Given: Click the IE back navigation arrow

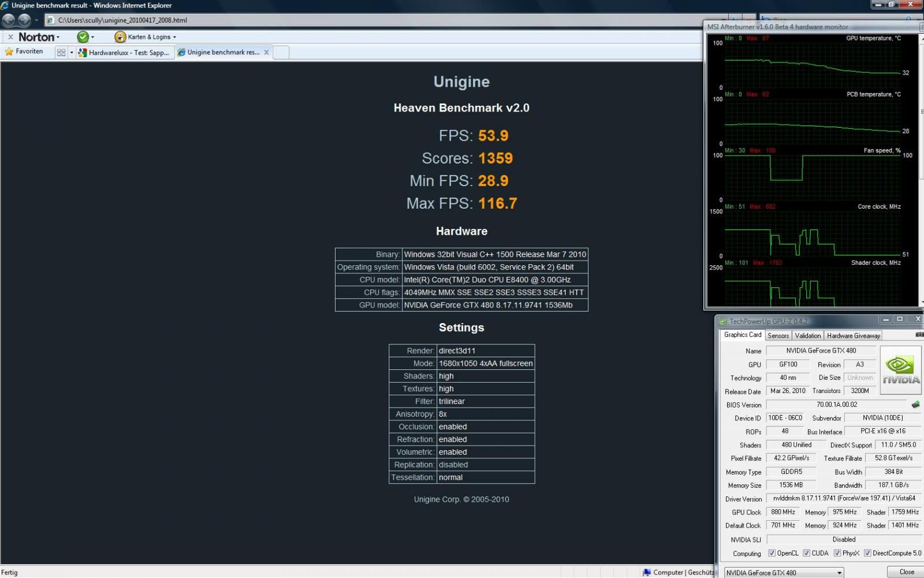Looking at the screenshot, I should (x=9, y=20).
